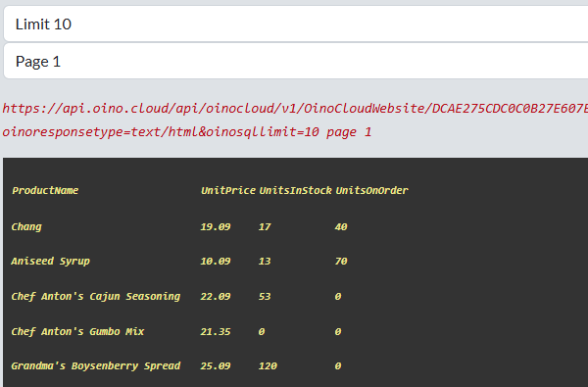Click the 70 units on order value
Image resolution: width=588 pixels, height=387 pixels.
(x=341, y=261)
